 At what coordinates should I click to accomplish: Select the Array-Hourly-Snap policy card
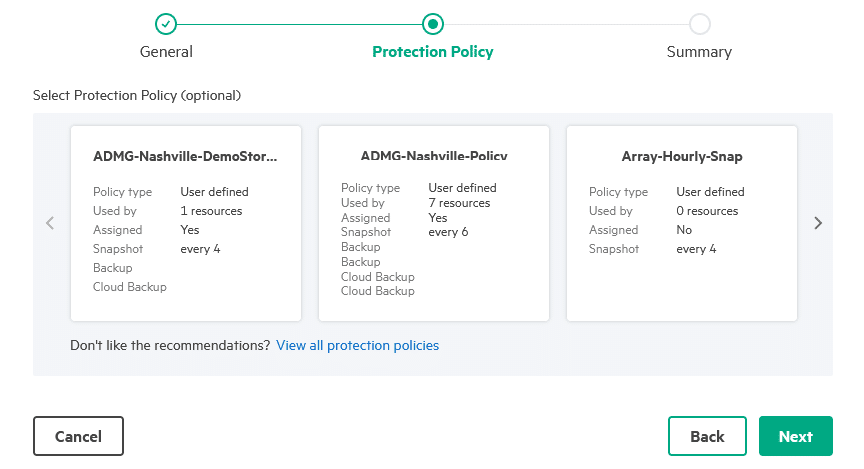coord(682,223)
